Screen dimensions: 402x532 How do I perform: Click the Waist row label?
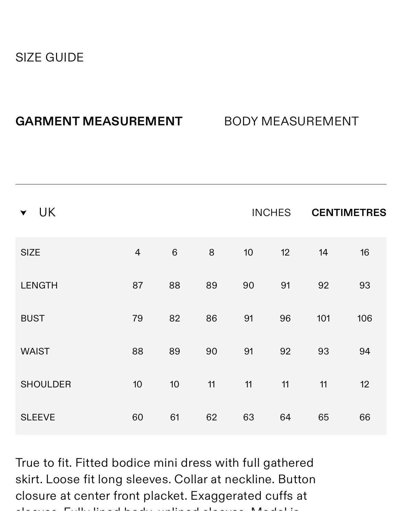35,351
